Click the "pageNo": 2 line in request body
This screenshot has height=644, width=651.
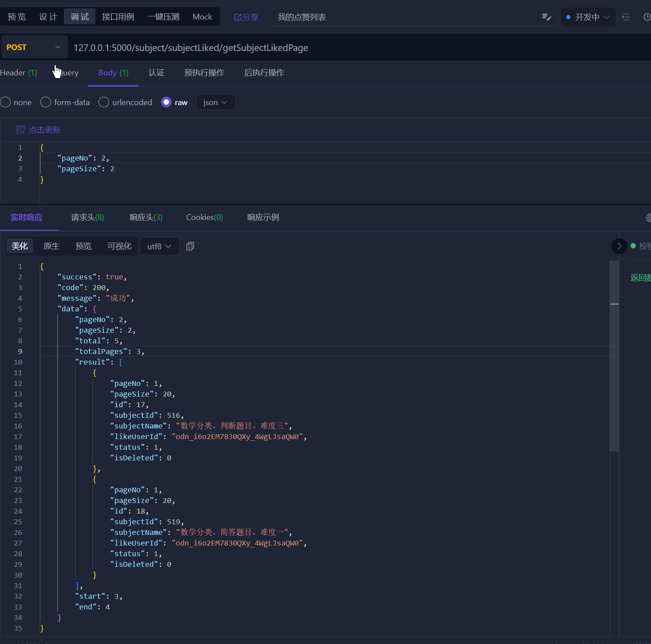coord(83,158)
